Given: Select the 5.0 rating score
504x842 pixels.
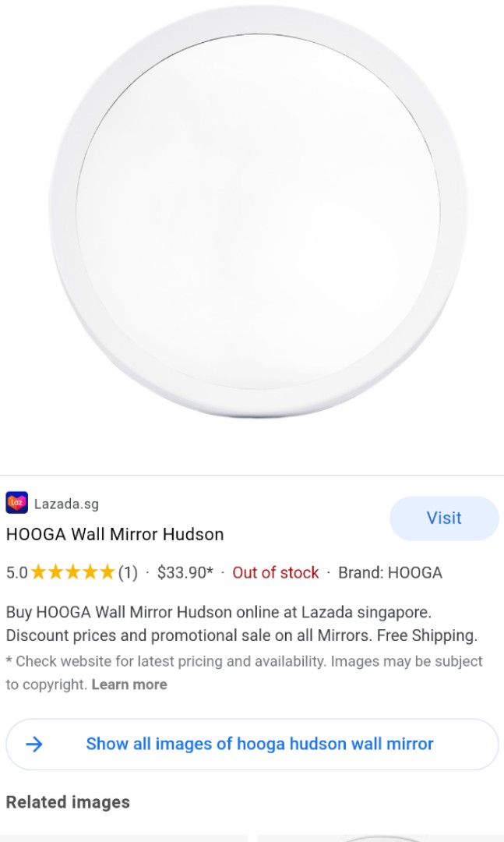Looking at the screenshot, I should pos(16,572).
